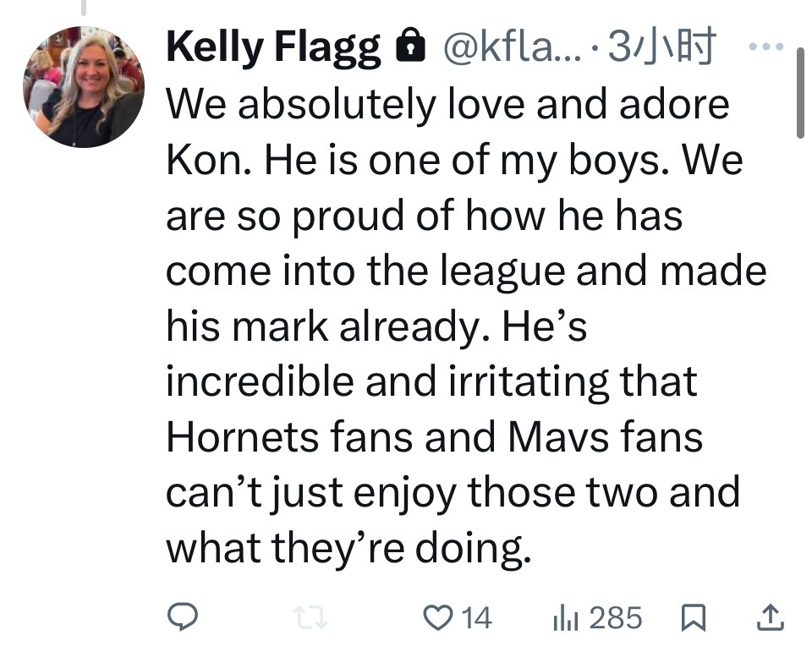Open Kelly Flagg's profile photo
The width and height of the screenshot is (812, 652).
pos(83,87)
